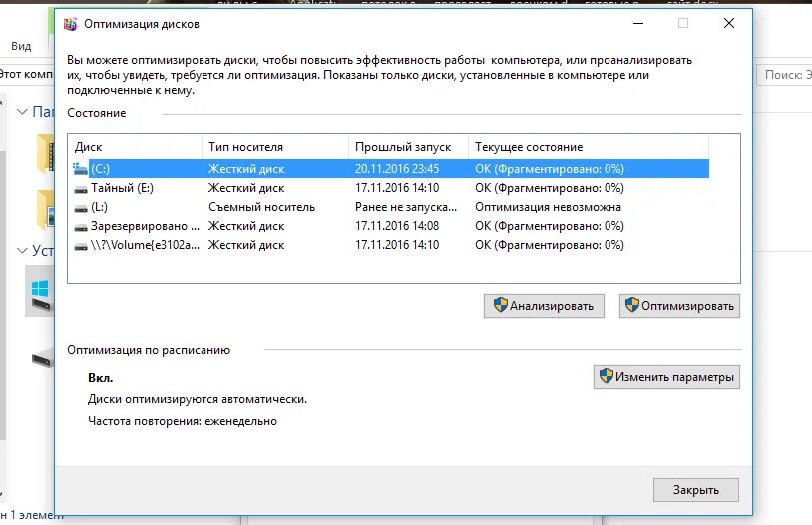Image resolution: width=812 pixels, height=525 pixels.
Task: Click the 20.11.2016 23:45 last run cell
Action: pos(397,169)
